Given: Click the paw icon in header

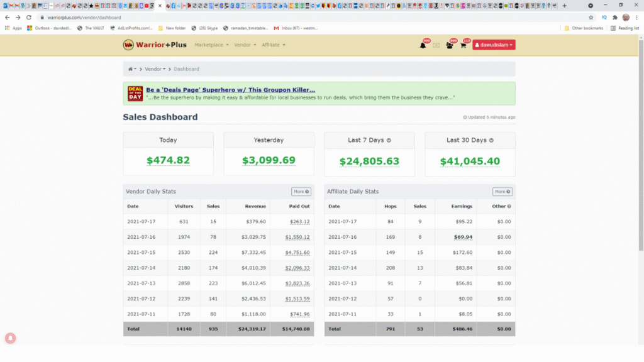Looking at the screenshot, I should pyautogui.click(x=450, y=45).
